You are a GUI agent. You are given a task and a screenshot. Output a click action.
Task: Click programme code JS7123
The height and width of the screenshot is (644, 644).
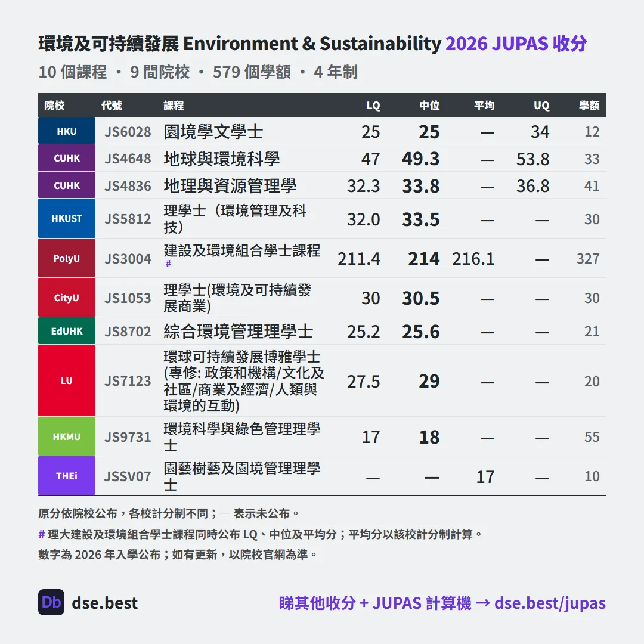(x=128, y=382)
